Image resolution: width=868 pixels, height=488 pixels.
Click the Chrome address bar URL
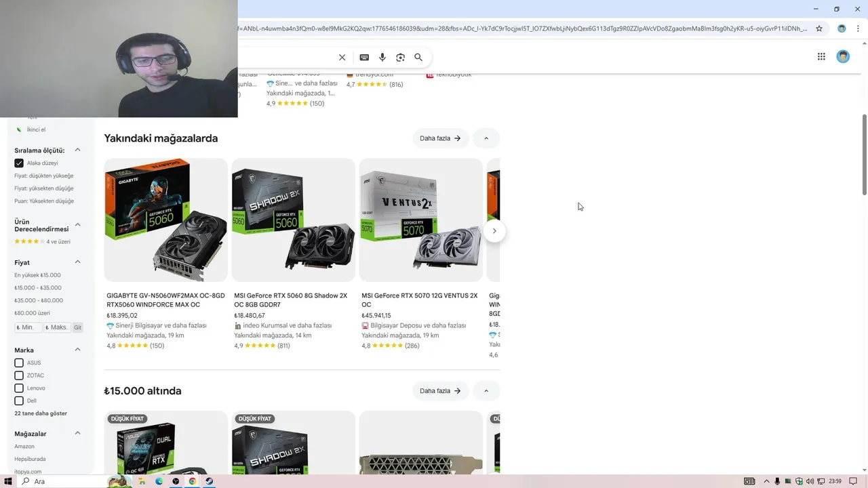[522, 28]
